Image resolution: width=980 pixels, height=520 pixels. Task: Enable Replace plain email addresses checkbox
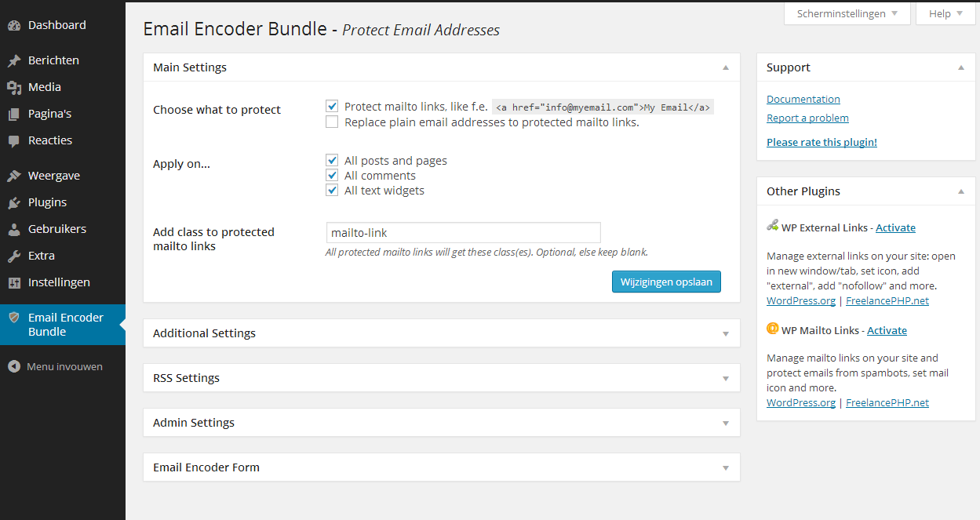click(332, 122)
